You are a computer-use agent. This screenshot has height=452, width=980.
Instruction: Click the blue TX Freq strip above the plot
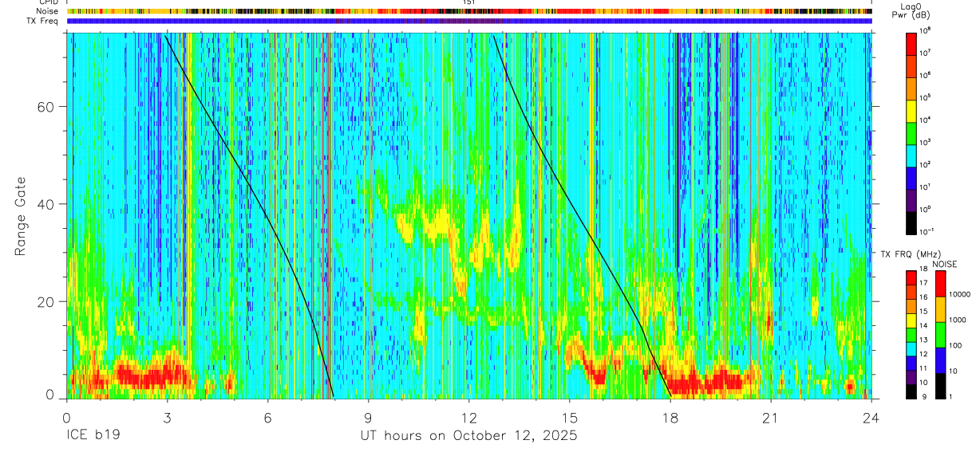point(469,22)
